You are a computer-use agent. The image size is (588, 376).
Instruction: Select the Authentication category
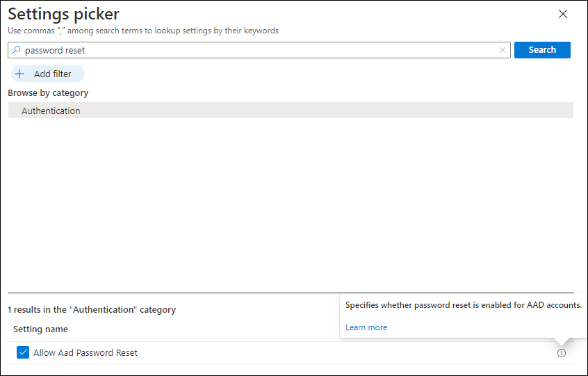pos(51,111)
